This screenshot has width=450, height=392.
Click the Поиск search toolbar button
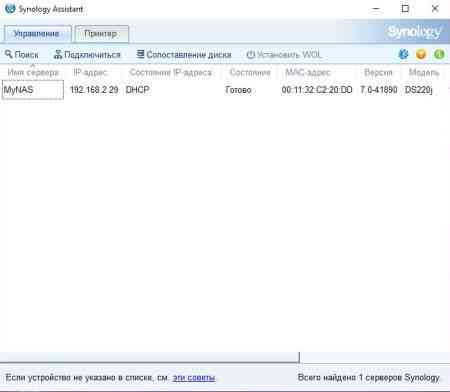tap(22, 54)
